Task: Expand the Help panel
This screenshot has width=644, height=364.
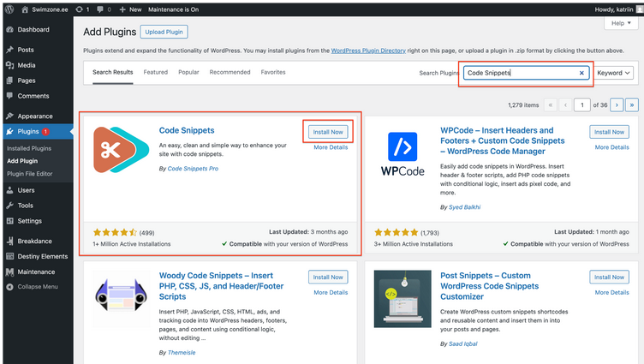Action: point(621,23)
